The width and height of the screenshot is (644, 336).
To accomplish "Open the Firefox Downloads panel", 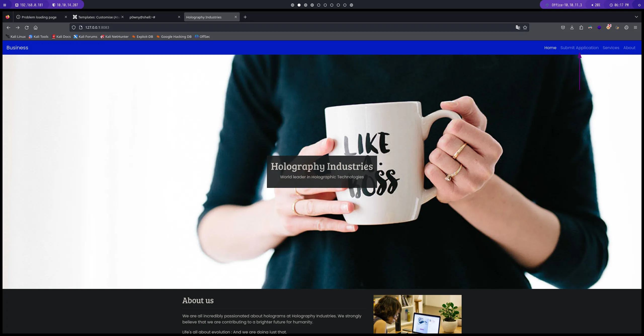I will coord(572,27).
